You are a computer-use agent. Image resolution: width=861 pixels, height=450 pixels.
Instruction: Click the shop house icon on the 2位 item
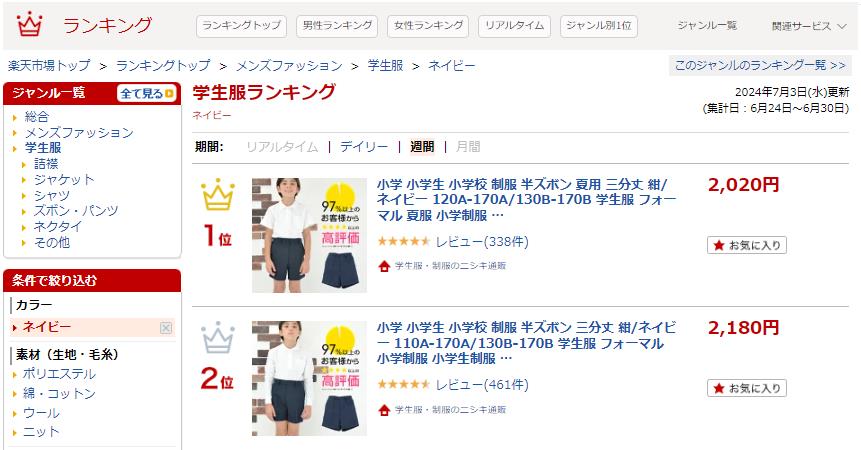point(384,410)
